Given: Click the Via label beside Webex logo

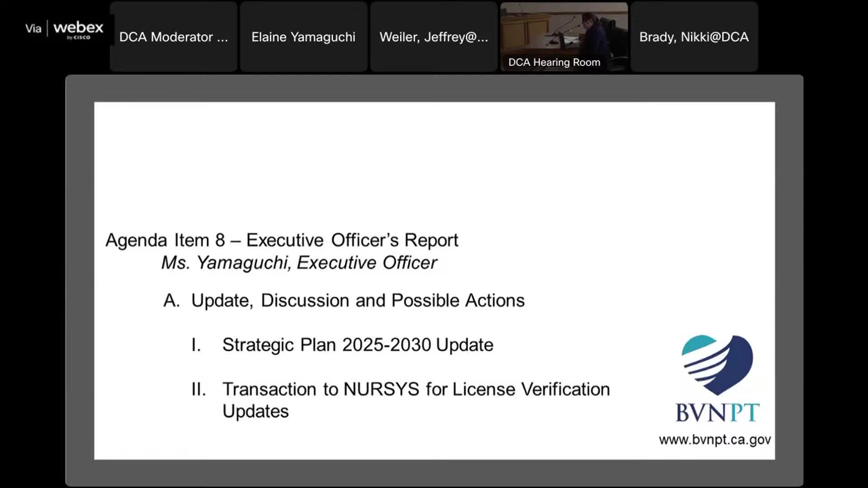Looking at the screenshot, I should (33, 29).
